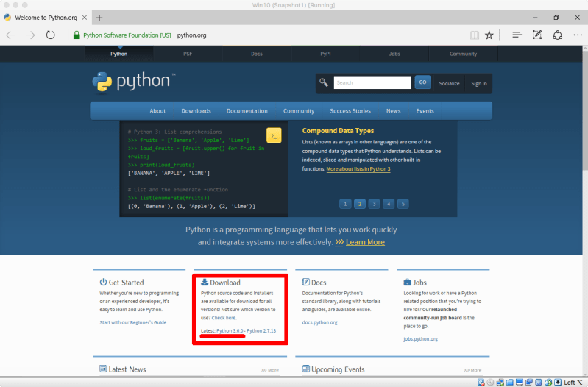This screenshot has height=387, width=588.
Task: Click the Get Started power icon
Action: click(x=103, y=282)
